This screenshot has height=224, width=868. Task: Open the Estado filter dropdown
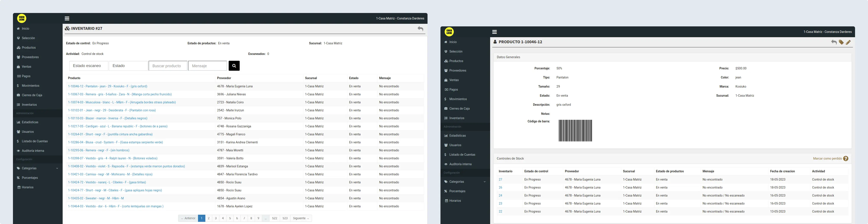128,66
